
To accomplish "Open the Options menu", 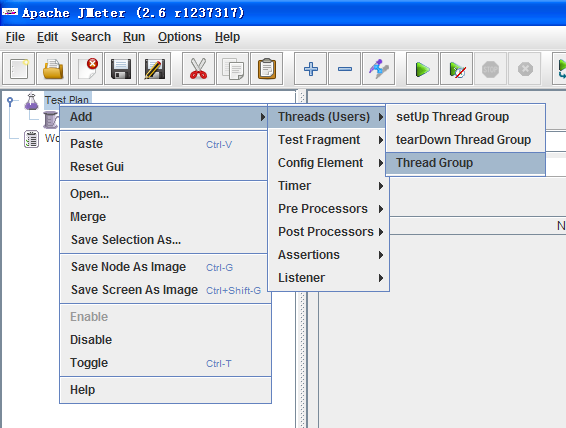I will pos(179,37).
